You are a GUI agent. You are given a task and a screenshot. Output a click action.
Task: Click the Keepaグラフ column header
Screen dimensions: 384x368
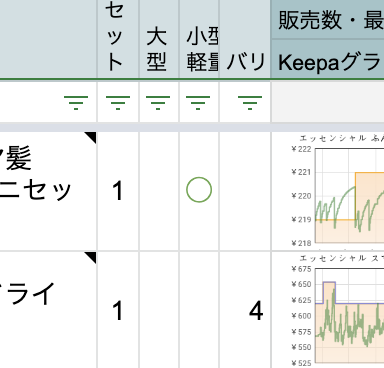pyautogui.click(x=328, y=59)
